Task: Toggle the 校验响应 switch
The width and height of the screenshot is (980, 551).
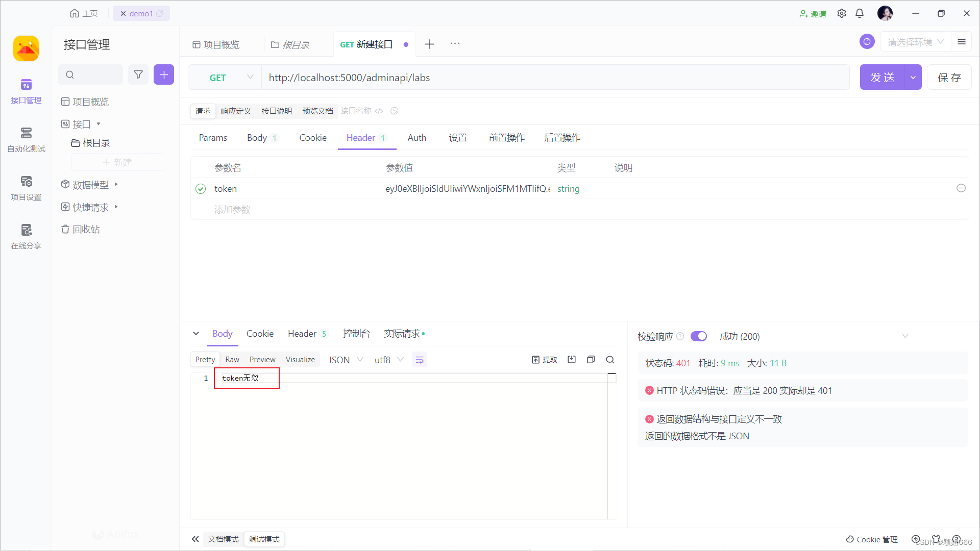Action: (x=699, y=336)
